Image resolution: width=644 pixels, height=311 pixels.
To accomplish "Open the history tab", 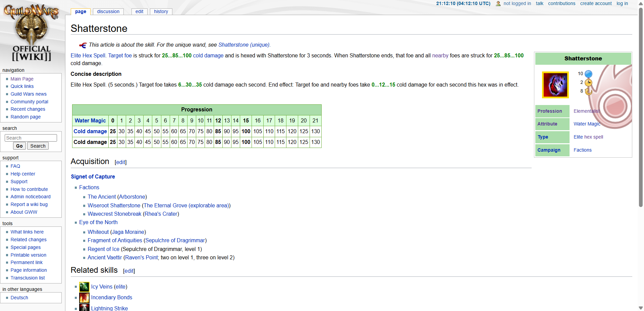I will point(161,11).
